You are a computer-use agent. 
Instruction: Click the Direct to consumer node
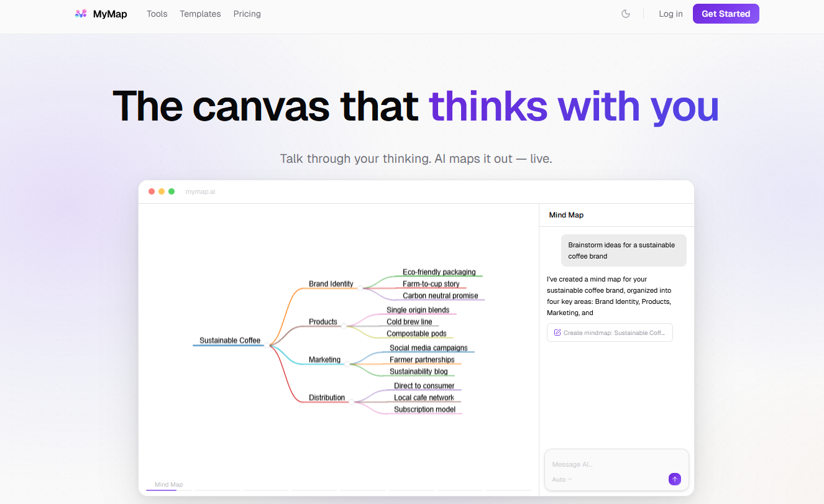pos(424,385)
